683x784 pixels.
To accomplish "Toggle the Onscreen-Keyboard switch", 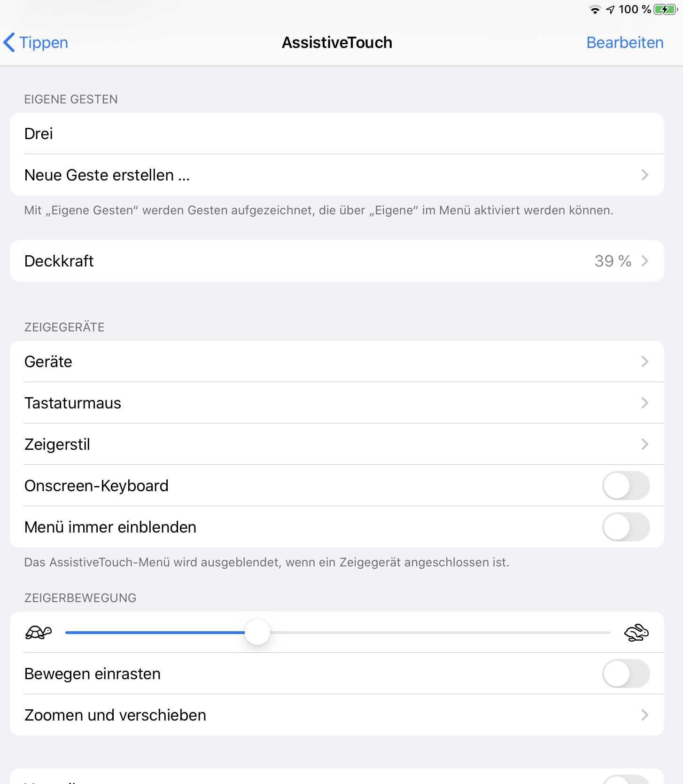I will (626, 486).
